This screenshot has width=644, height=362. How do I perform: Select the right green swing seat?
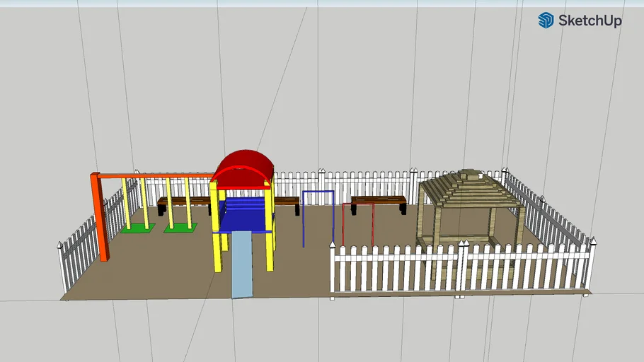180,227
